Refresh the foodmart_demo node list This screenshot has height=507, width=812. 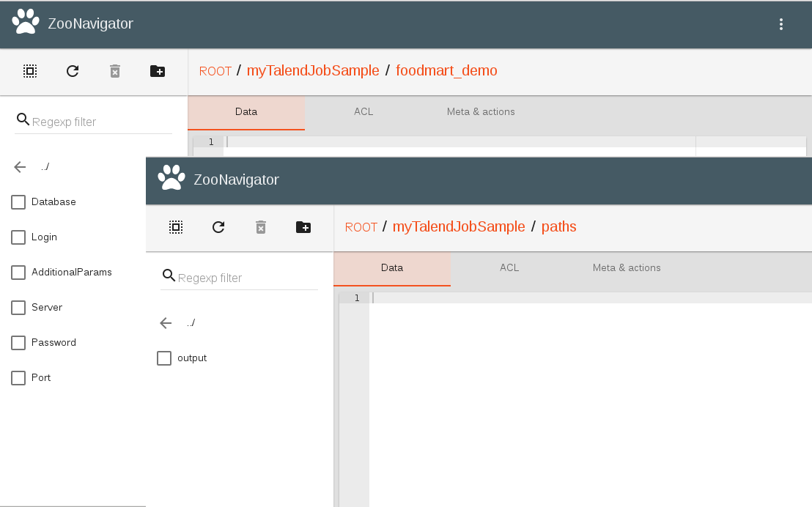[x=72, y=71]
